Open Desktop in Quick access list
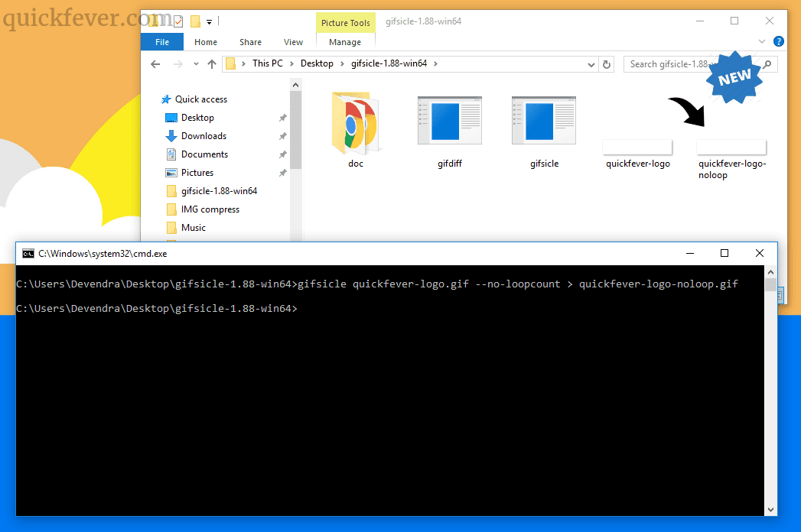The height and width of the screenshot is (532, 801). click(x=190, y=118)
